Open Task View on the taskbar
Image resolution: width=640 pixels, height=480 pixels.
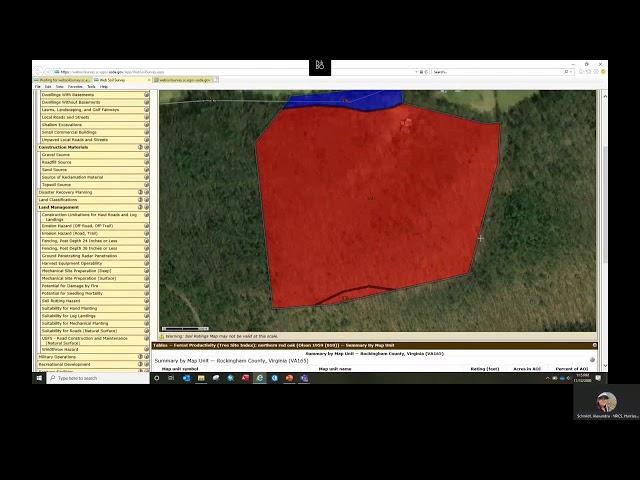[x=171, y=378]
